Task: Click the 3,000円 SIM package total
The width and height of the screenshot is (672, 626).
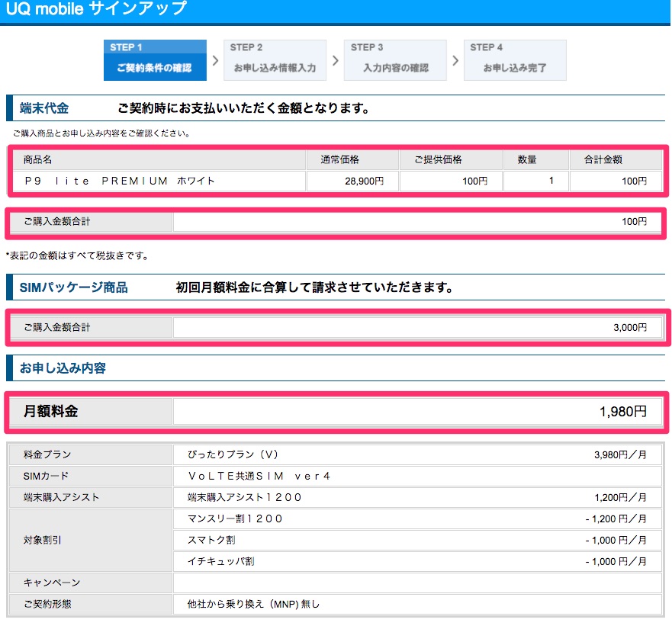Action: [629, 327]
